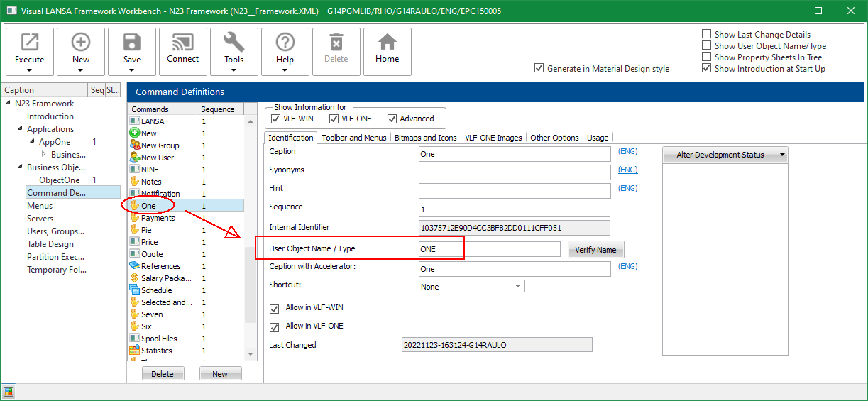868x401 pixels.
Task: Collapse the AppOne tree node
Action: tap(32, 142)
